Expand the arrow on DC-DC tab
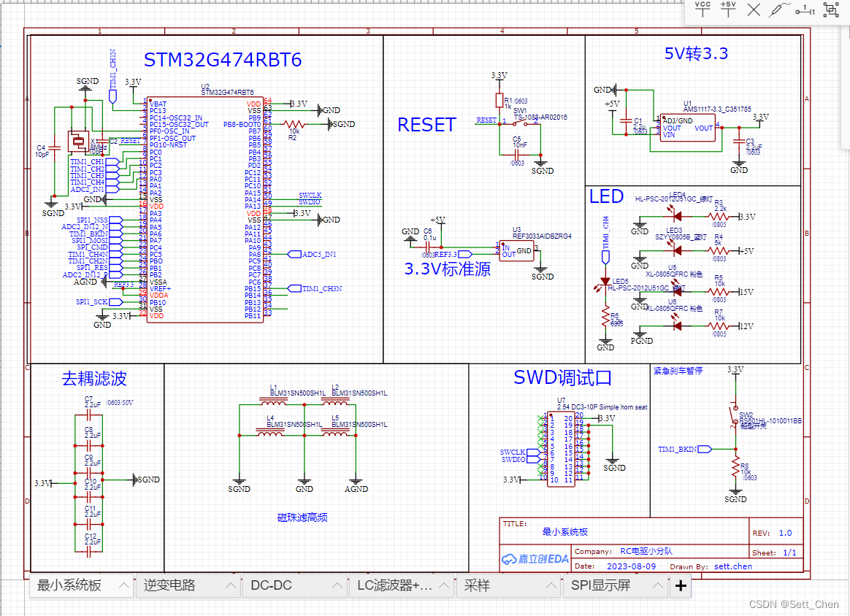Viewport: 850px width, 616px height. (x=337, y=585)
